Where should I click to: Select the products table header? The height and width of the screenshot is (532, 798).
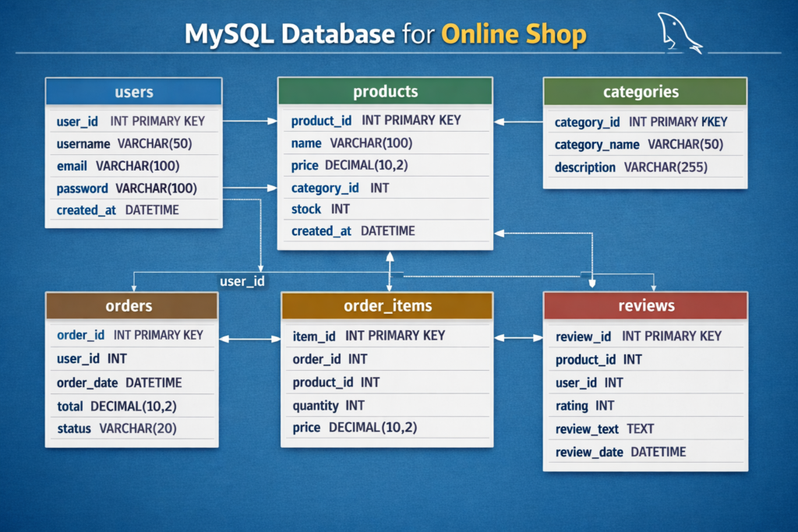(385, 91)
